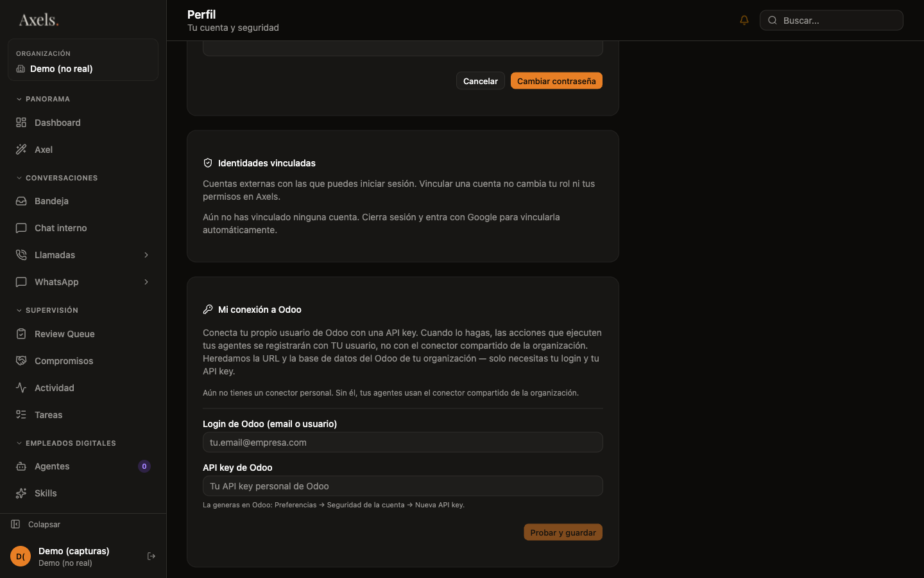The width and height of the screenshot is (924, 578).
Task: Click the WhatsApp message icon
Action: point(21,282)
